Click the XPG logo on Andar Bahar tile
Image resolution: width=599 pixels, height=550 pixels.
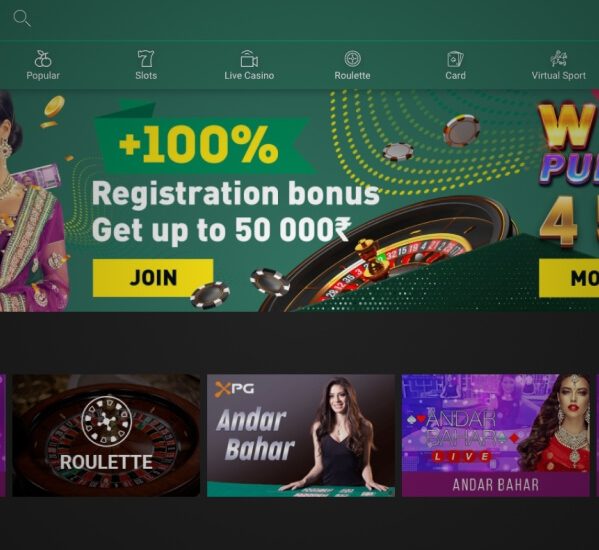pyautogui.click(x=234, y=389)
